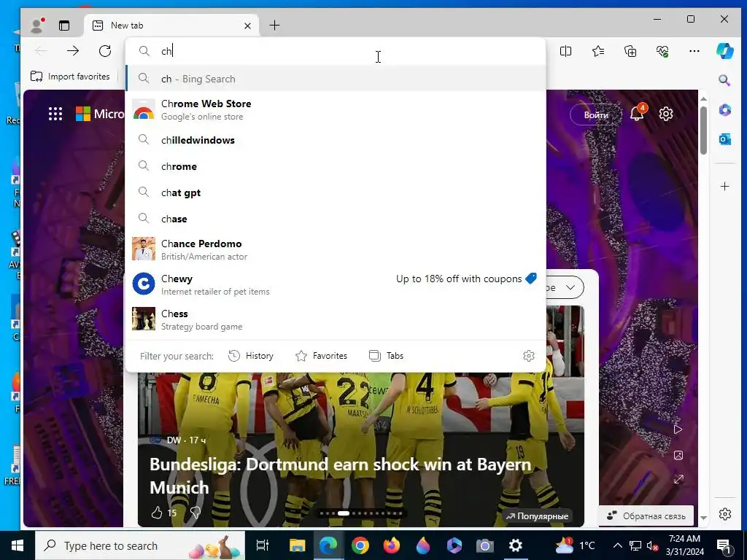Open Browser essentials heart icon
Image resolution: width=747 pixels, height=560 pixels.
click(x=662, y=51)
